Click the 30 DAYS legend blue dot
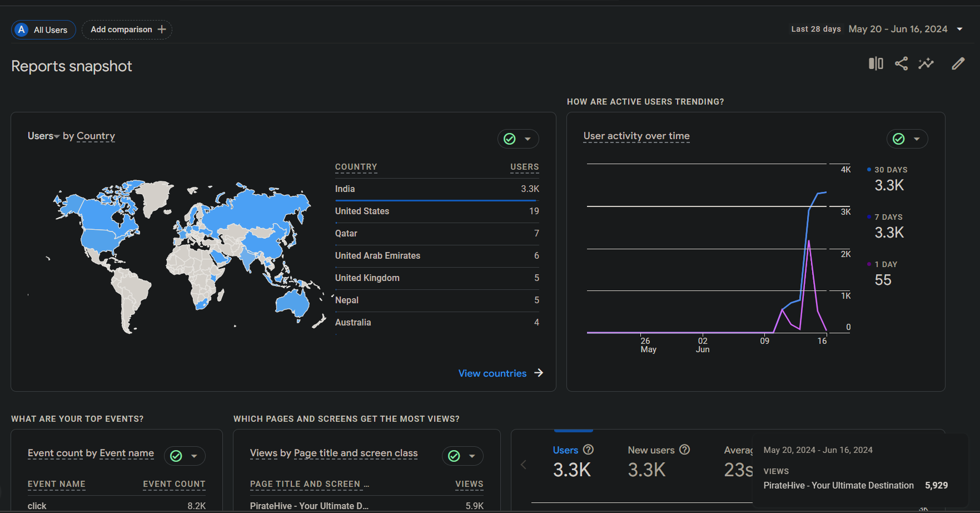This screenshot has width=980, height=513. pos(869,169)
